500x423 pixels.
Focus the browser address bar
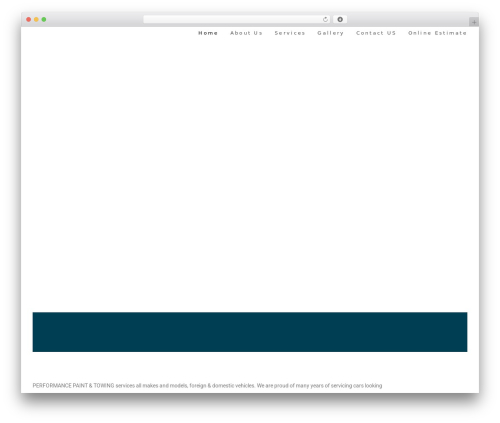[233, 19]
